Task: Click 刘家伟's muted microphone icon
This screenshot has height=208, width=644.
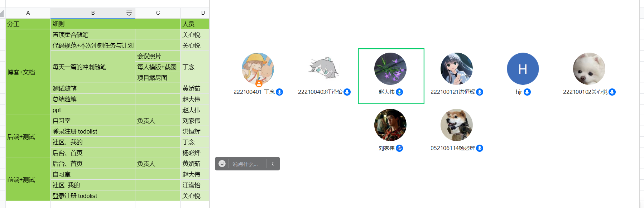Action: click(399, 148)
